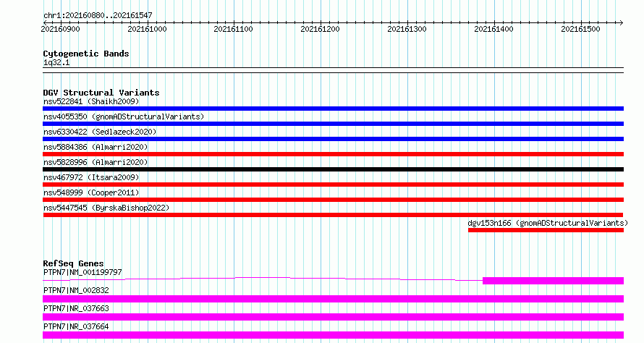Viewport: 644px width, 343px height.
Task: Open the PTPN7|NM_002832 transcript label
Action: pyautogui.click(x=76, y=290)
